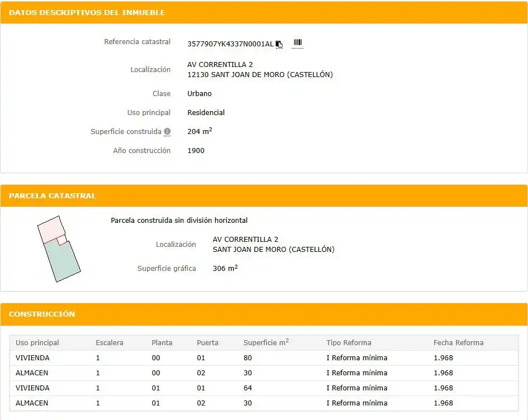Sort table by Uso principal column
Image resolution: width=528 pixels, height=420 pixels.
coord(37,342)
